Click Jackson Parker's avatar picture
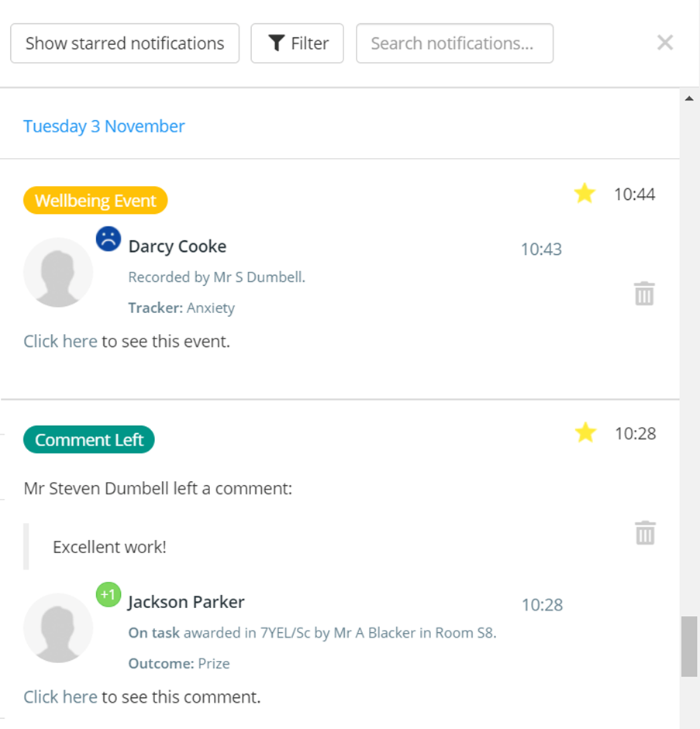The width and height of the screenshot is (700, 729). [58, 628]
